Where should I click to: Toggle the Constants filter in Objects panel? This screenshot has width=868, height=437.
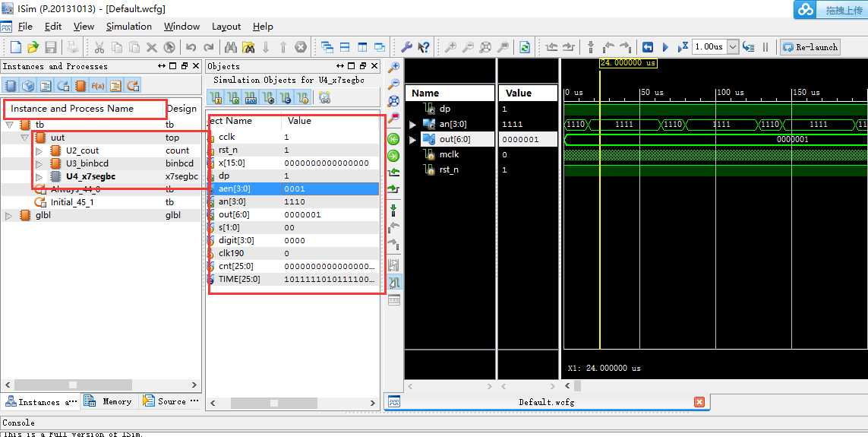285,98
